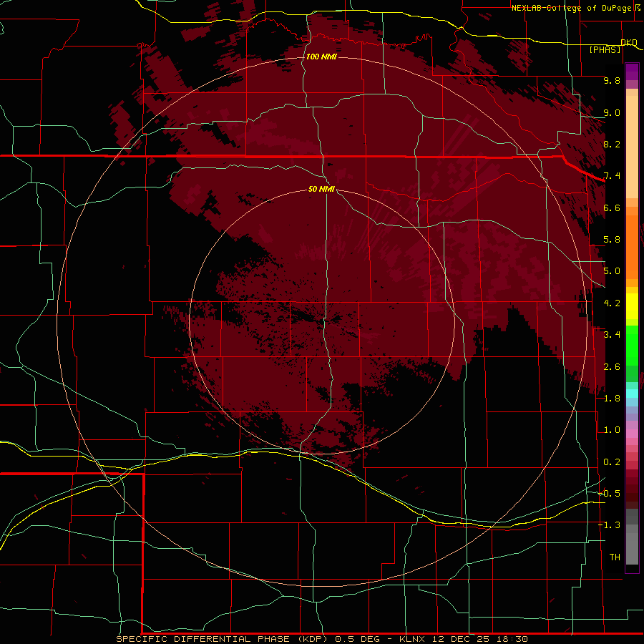This screenshot has height=644, width=644.
Task: Click the -1.3 value on the color scale
Action: click(x=610, y=525)
